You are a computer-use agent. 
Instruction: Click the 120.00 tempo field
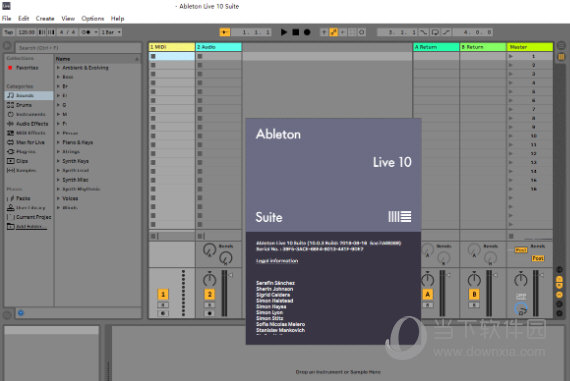point(27,32)
